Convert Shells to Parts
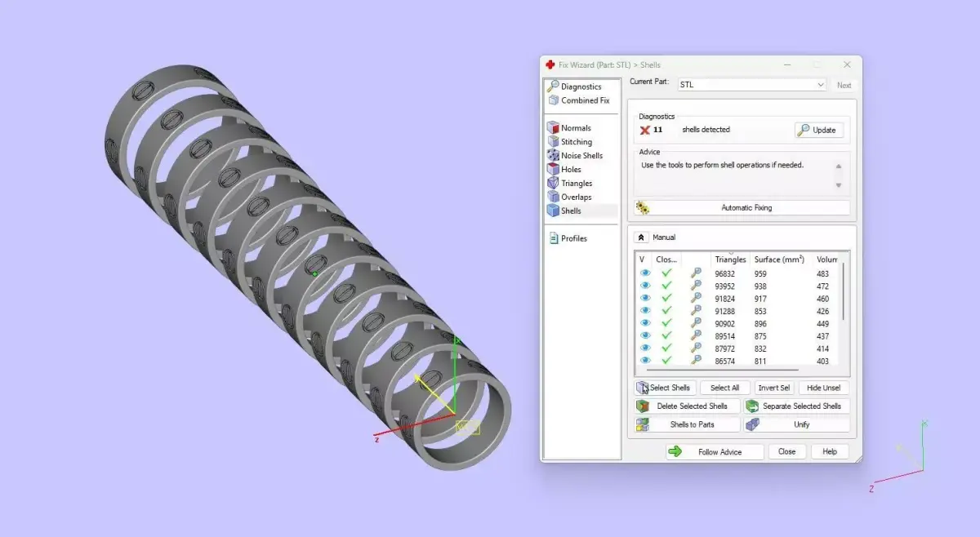The width and height of the screenshot is (980, 537). pos(687,424)
